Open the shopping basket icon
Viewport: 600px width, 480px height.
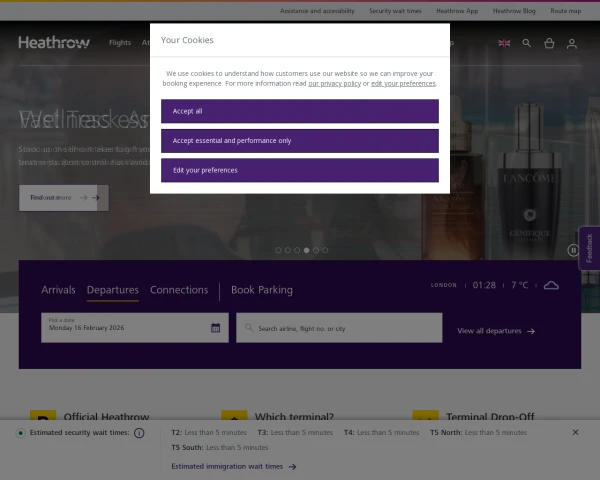(549, 43)
